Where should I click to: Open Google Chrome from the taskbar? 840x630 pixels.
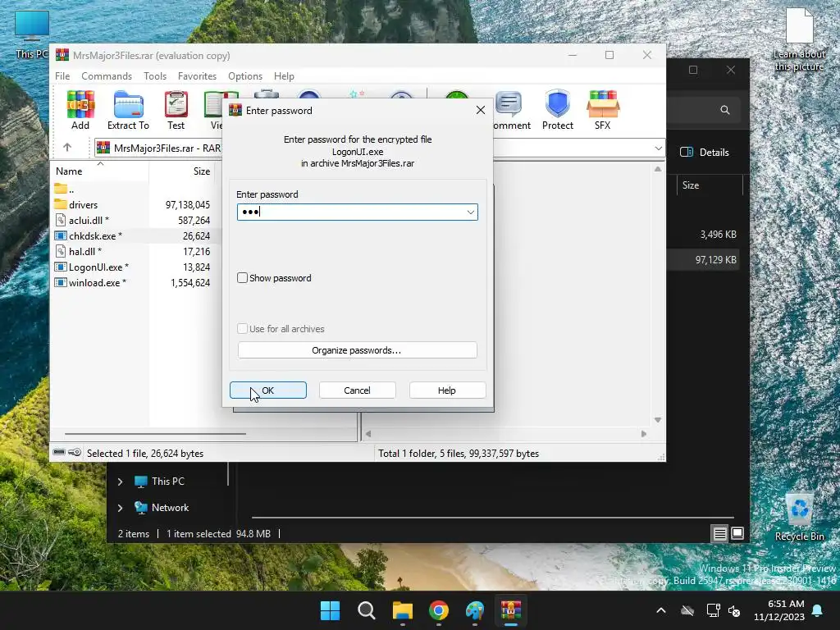(x=439, y=610)
